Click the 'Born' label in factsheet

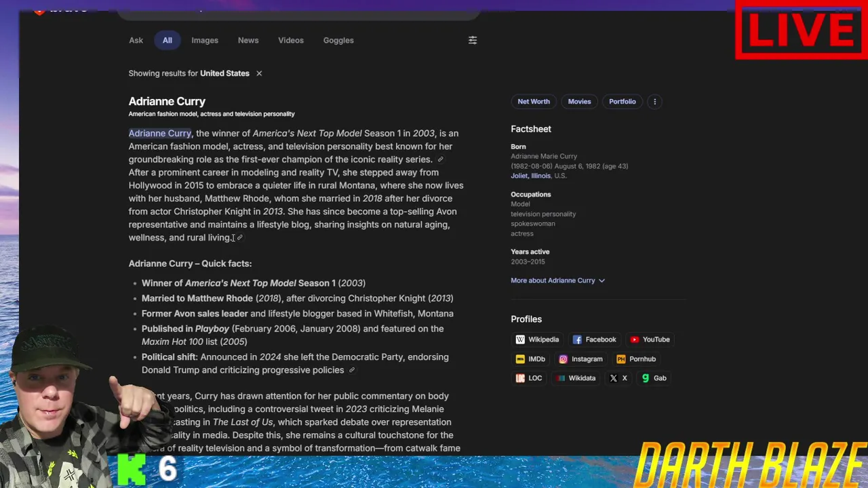click(518, 146)
